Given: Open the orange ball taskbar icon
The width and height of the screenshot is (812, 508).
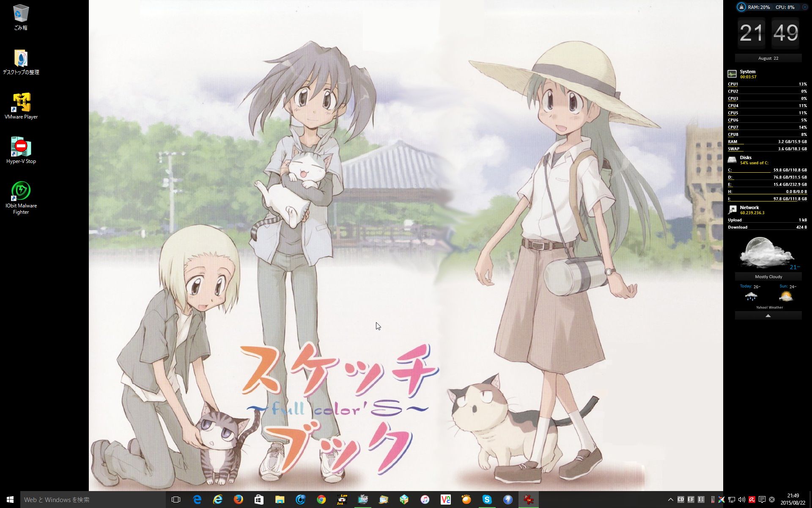Looking at the screenshot, I should tap(466, 500).
